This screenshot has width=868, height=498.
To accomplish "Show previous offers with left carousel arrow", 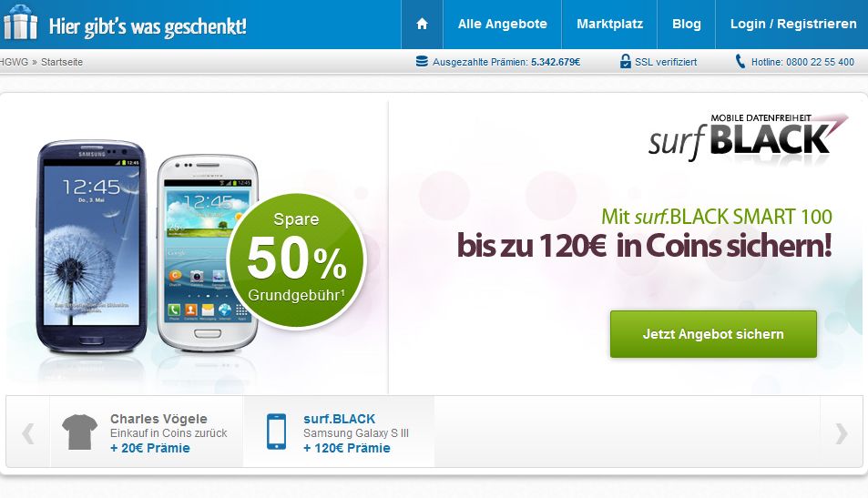I will (27, 433).
